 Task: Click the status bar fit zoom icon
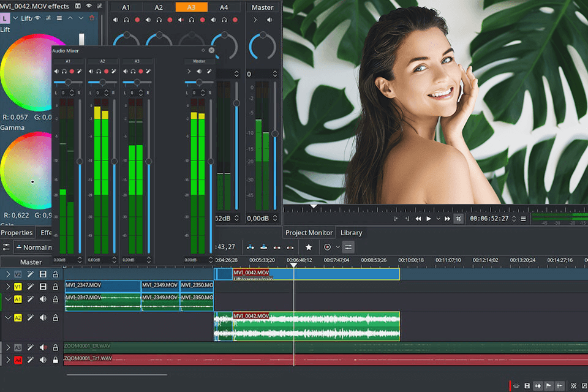click(574, 386)
